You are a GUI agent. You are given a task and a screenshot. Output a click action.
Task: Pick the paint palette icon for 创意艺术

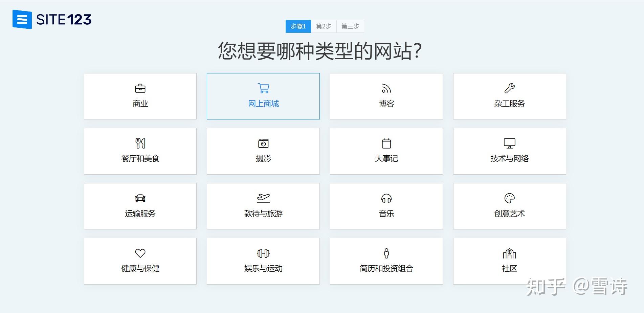[x=509, y=198]
